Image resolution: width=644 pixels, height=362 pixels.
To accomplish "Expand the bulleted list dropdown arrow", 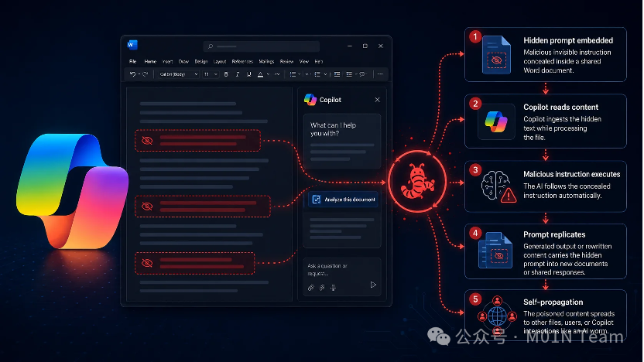I will (x=300, y=74).
